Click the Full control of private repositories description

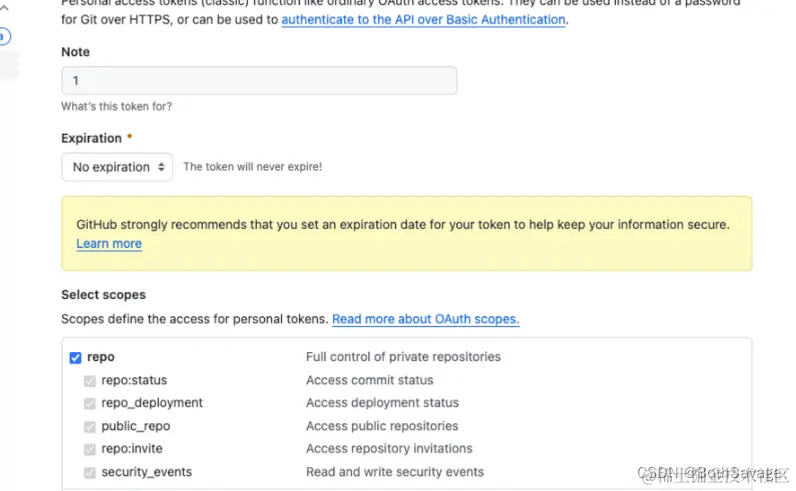[403, 357]
